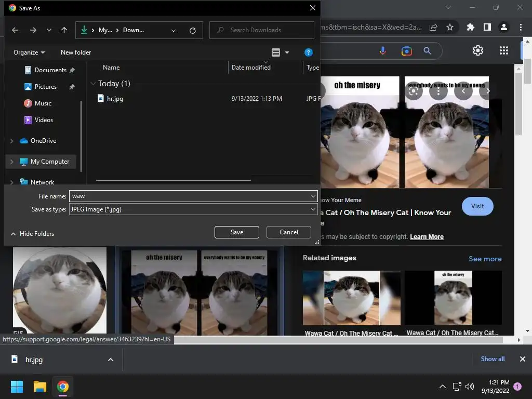This screenshot has height=399, width=532.
Task: Go to next image in preview
Action: tap(488, 91)
